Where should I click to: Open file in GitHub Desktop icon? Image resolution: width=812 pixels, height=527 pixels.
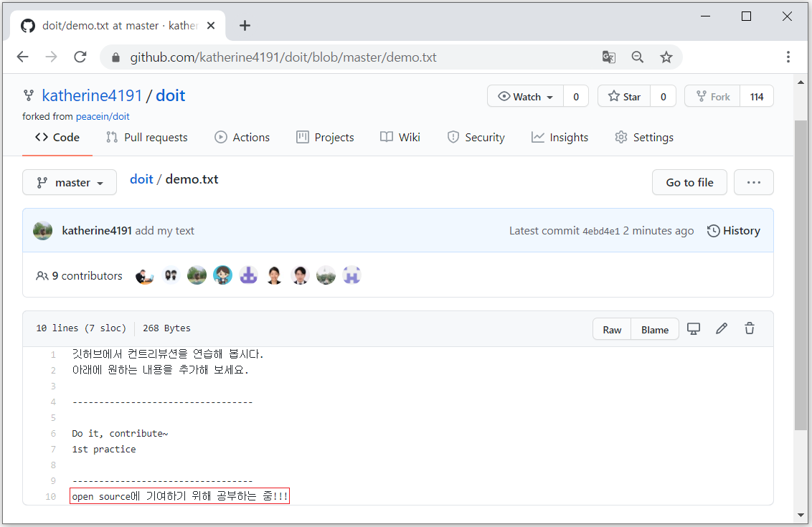tap(694, 328)
